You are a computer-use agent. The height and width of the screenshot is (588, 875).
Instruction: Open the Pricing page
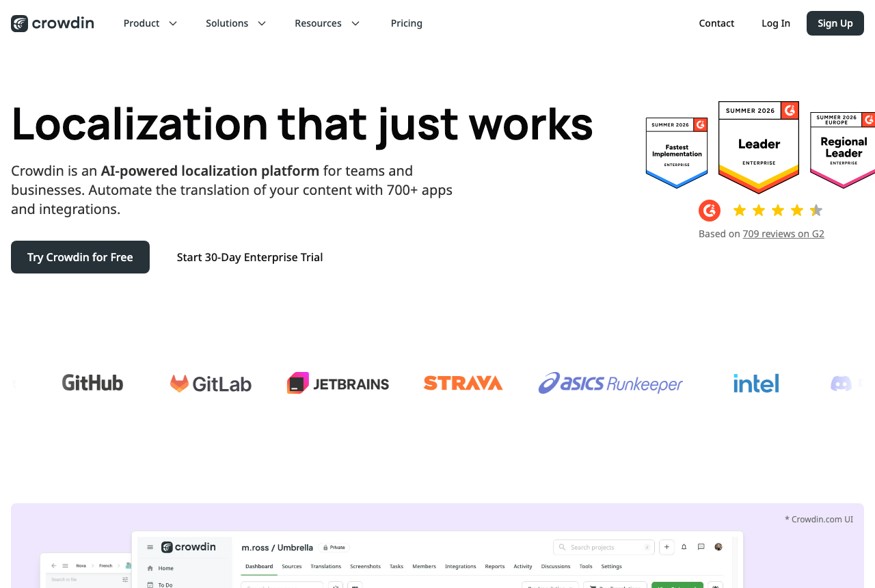point(407,23)
